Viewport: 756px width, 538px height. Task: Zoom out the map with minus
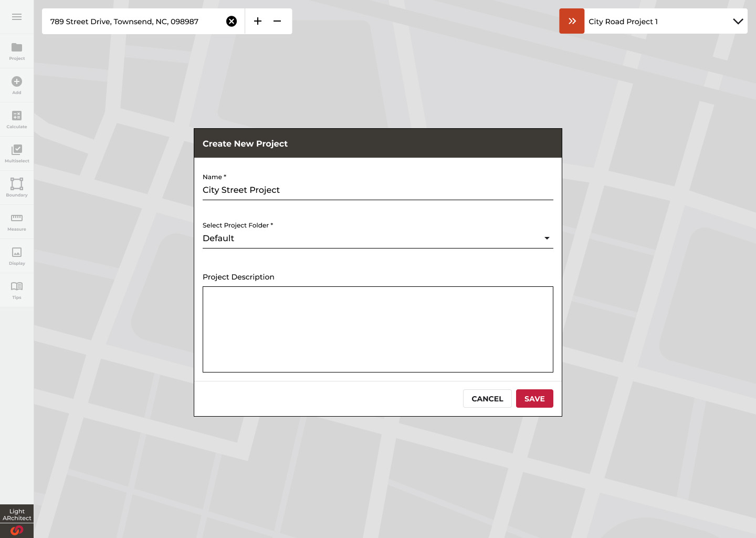coord(277,22)
